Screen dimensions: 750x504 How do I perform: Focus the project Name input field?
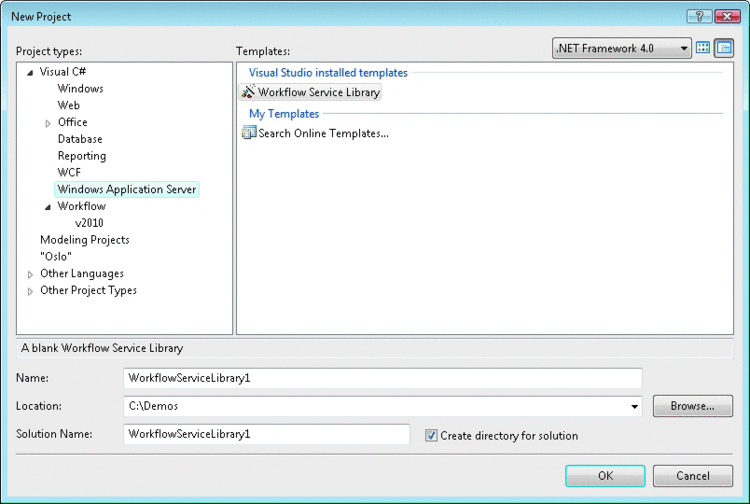click(383, 378)
